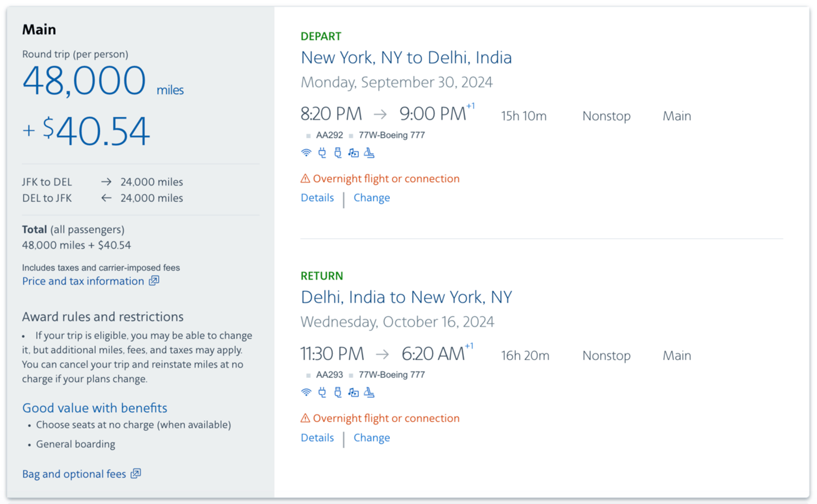The image size is (817, 504).
Task: Click the 8:20 PM departure time
Action: [331, 114]
